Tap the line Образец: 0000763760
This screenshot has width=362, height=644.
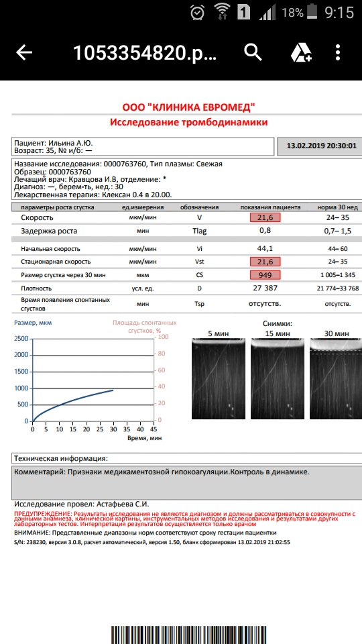point(52,172)
